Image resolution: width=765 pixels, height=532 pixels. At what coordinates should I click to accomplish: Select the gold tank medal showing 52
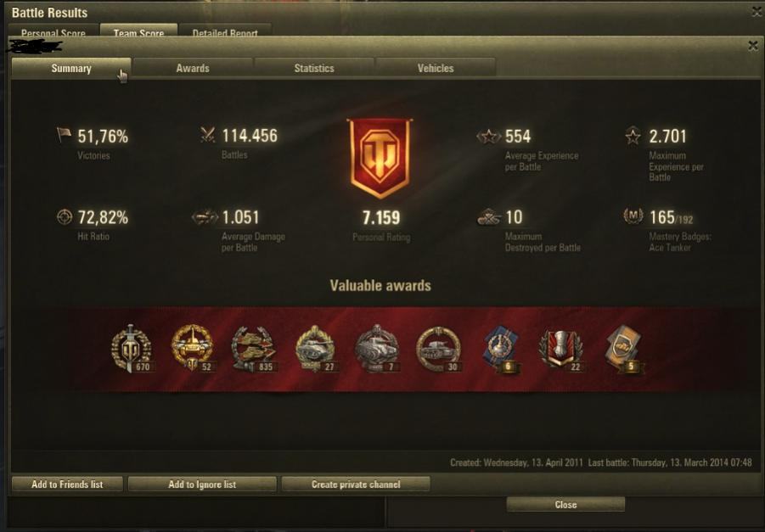pos(193,348)
